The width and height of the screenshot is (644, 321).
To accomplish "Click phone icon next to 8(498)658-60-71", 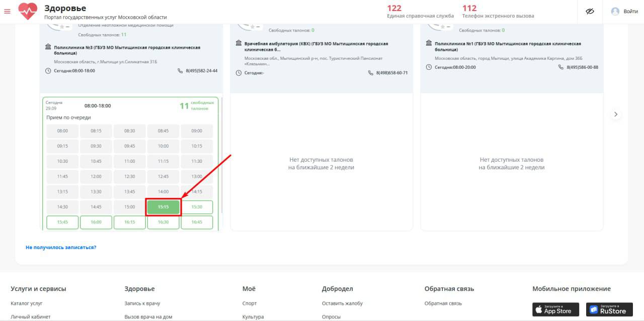I will [371, 73].
